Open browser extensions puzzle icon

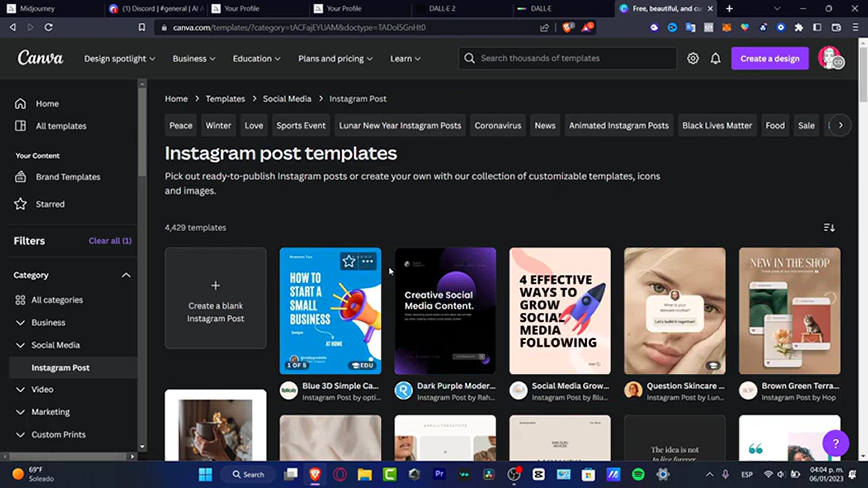tap(799, 28)
